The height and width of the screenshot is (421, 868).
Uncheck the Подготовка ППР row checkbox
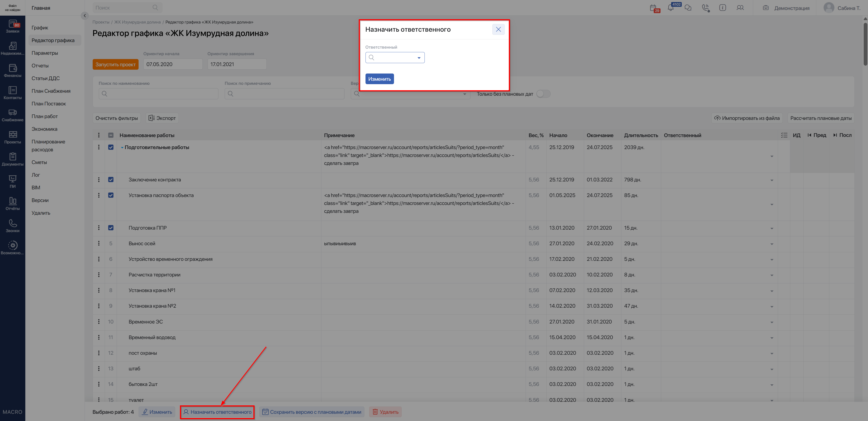(x=111, y=228)
